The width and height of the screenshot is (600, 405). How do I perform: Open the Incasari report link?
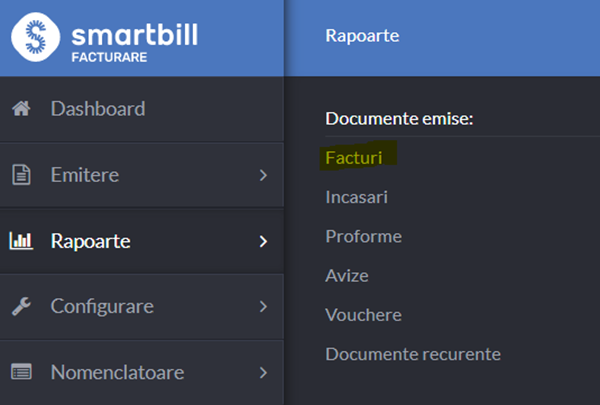click(x=356, y=197)
